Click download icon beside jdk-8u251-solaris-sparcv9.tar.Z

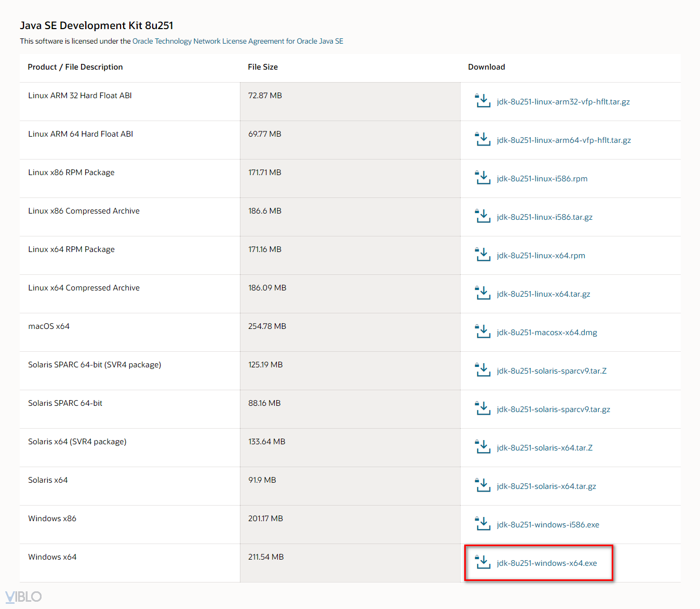coord(483,370)
